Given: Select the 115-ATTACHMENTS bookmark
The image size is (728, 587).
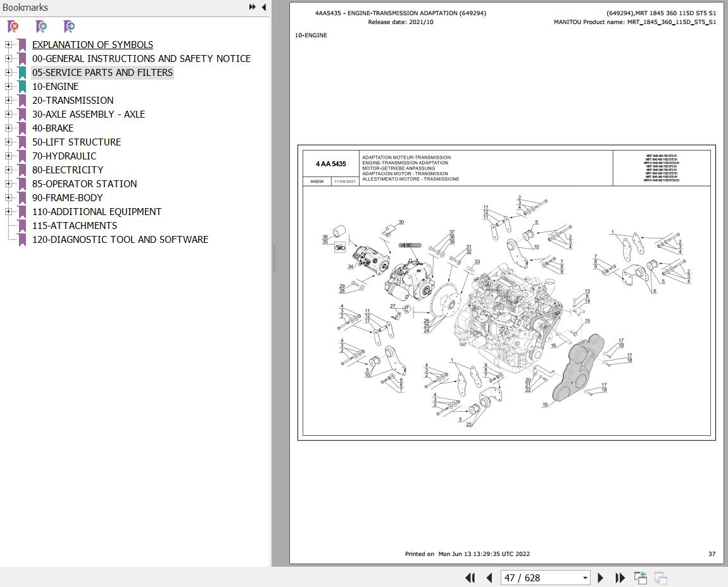Looking at the screenshot, I should click(74, 226).
